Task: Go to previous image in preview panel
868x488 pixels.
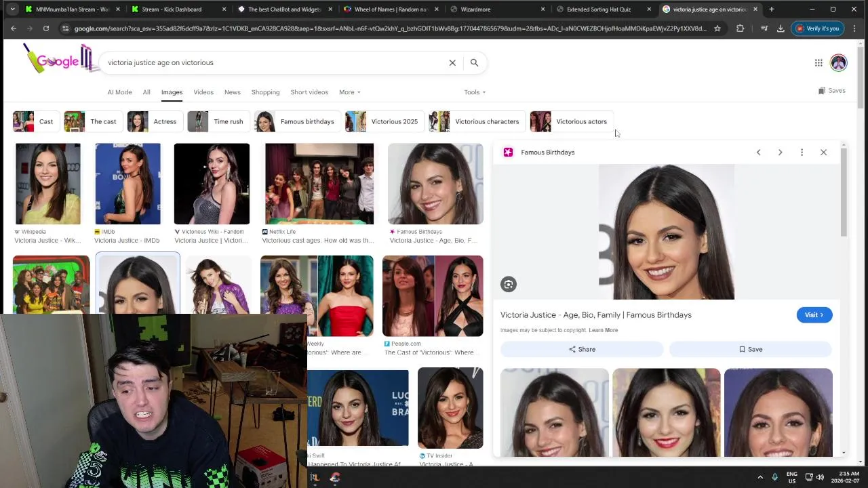Action: pos(758,152)
